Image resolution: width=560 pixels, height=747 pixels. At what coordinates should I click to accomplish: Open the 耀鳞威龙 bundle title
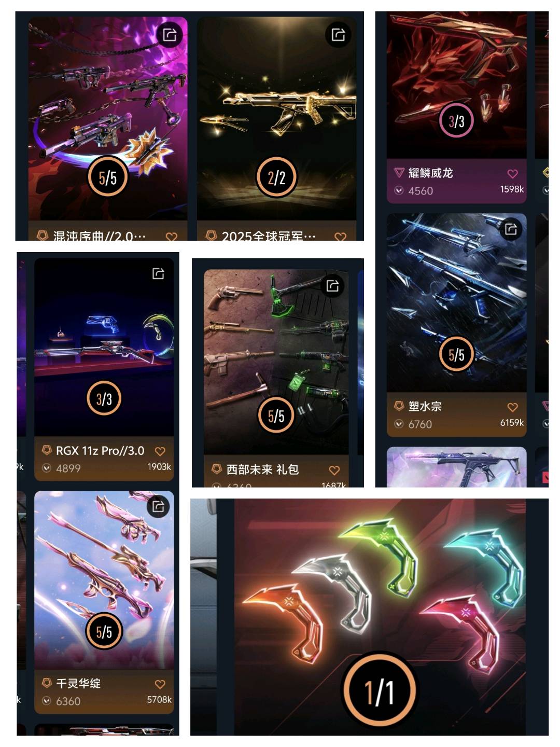click(430, 173)
